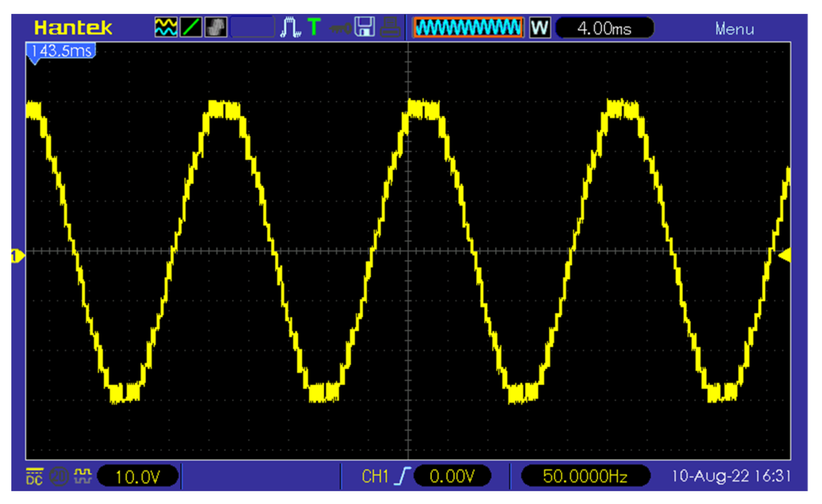Click the CH1 trigger source label
822x504 pixels.
(375, 476)
